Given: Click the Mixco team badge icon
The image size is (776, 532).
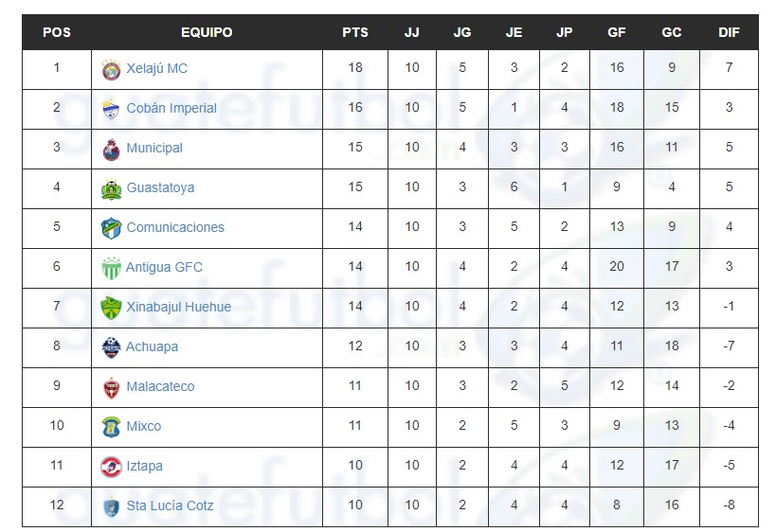Looking at the screenshot, I should coord(111,427).
